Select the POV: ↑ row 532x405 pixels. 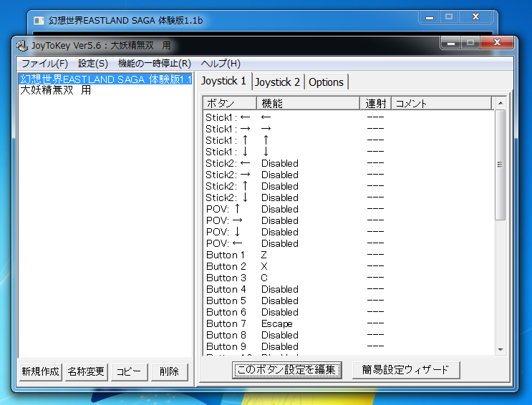[x=349, y=209]
